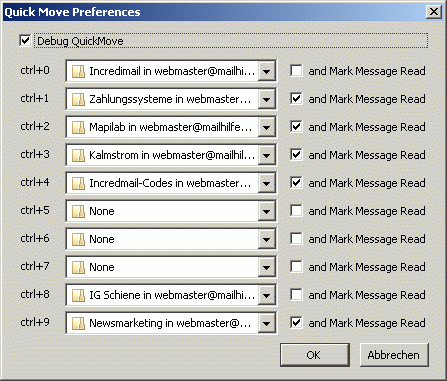Screen dimensions: 447x381
Task: Select the 'Kalmstrom in webmaster@mailhil…' folder text
Action: click(x=172, y=155)
